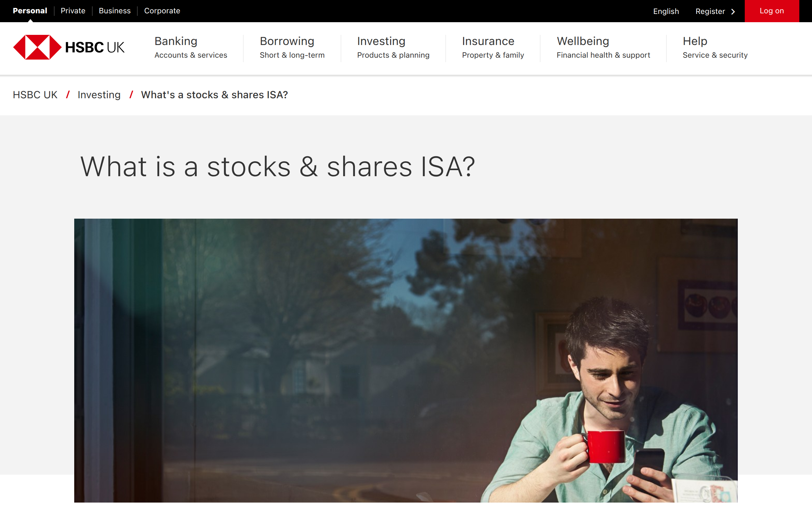The width and height of the screenshot is (812, 507).
Task: Change the language from English
Action: (666, 11)
